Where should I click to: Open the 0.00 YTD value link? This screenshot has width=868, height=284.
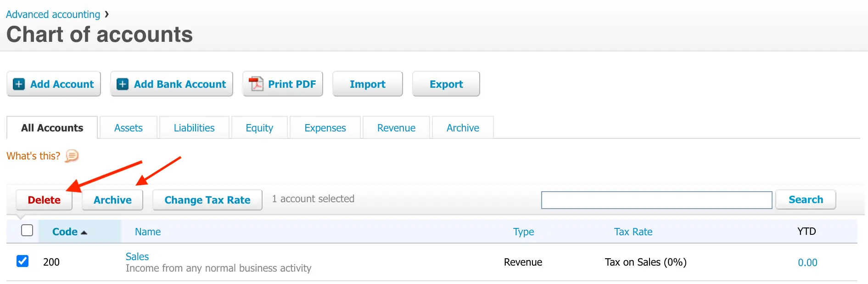pos(807,262)
